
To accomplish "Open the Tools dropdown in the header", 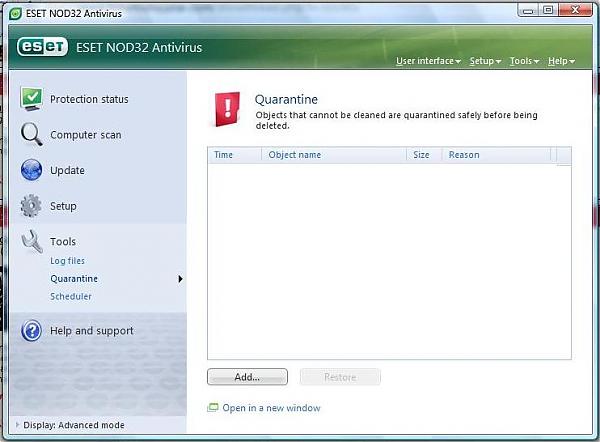I will pos(524,61).
